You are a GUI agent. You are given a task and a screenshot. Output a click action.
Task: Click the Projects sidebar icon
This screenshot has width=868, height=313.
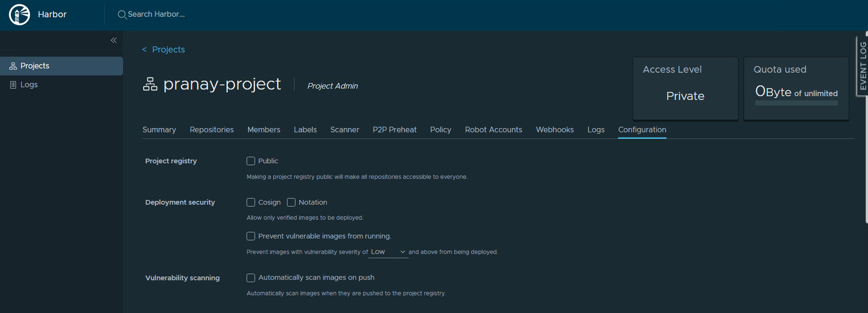(x=13, y=66)
